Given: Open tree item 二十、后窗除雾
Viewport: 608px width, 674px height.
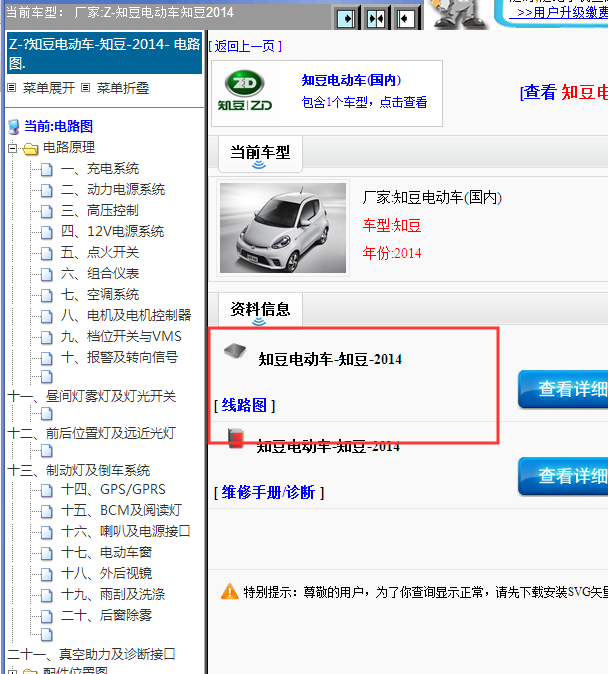Looking at the screenshot, I should click(106, 616).
